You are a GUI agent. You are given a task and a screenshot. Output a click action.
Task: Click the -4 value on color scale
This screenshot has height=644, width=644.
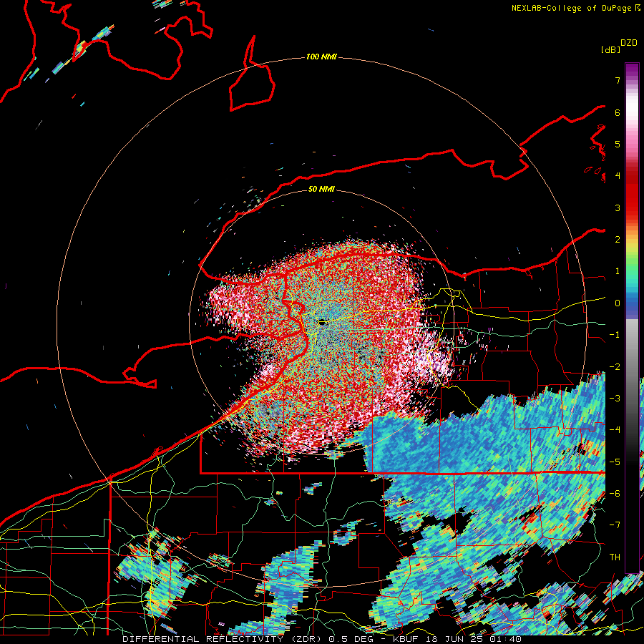(615, 430)
